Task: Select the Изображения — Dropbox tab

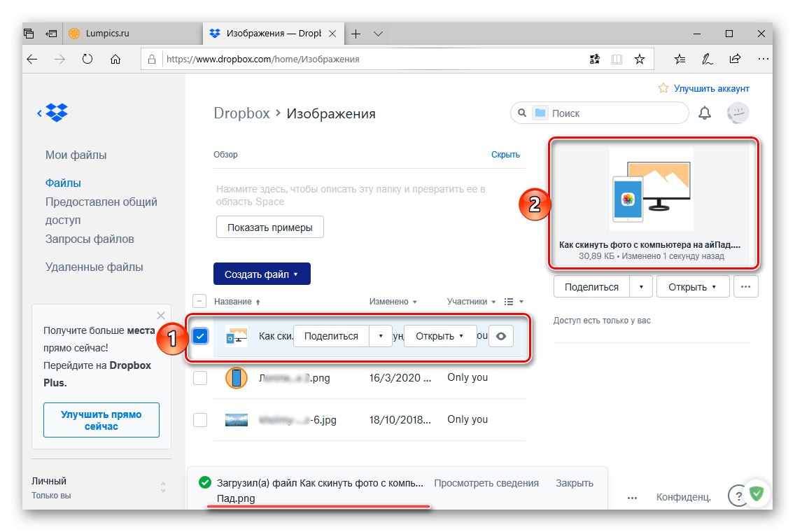Action: 274,34
